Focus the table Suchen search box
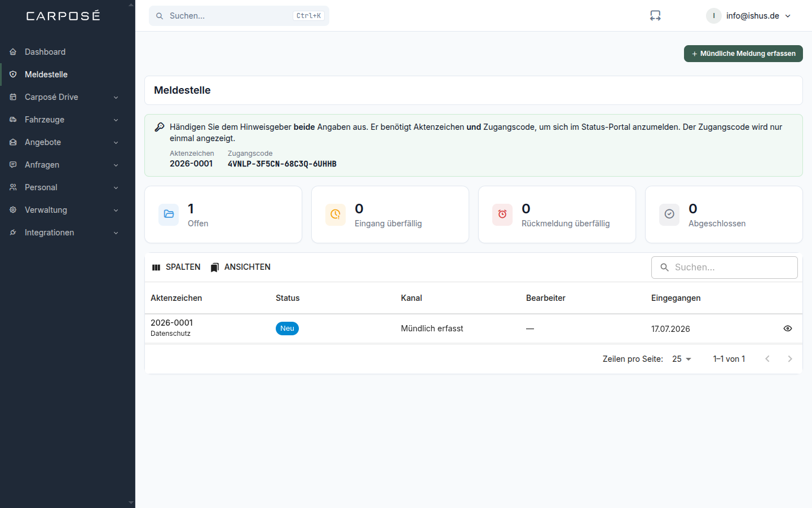 [x=725, y=268]
